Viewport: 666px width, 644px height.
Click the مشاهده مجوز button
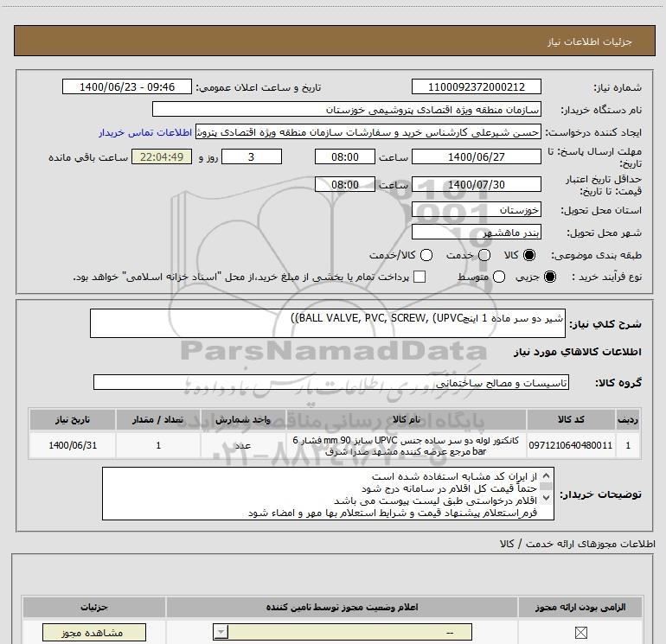(x=94, y=633)
